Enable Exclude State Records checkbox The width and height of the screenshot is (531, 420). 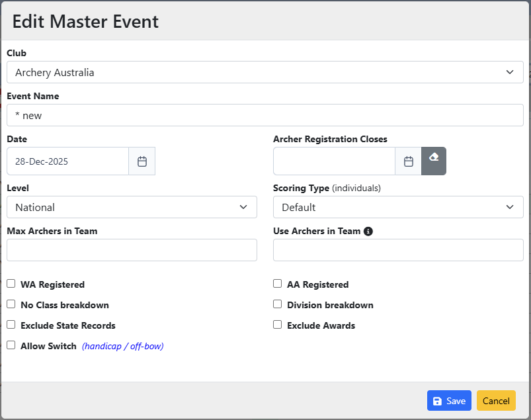pos(11,325)
